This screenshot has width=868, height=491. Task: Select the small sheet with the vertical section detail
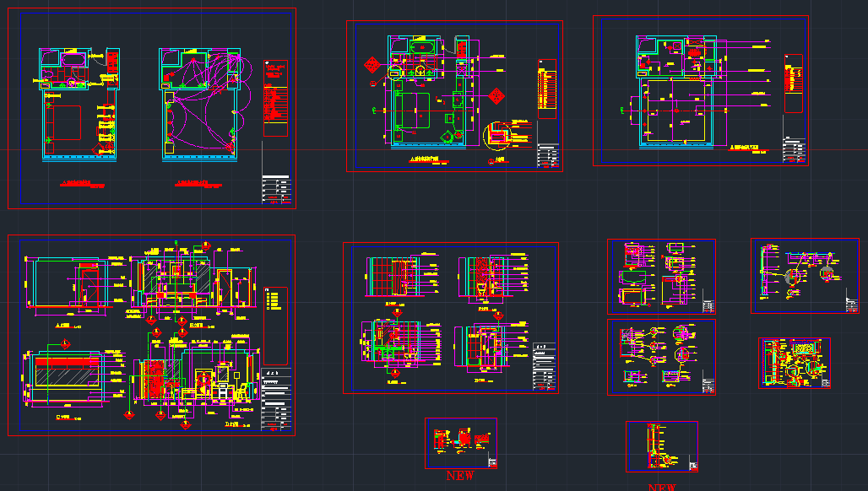pos(661,446)
